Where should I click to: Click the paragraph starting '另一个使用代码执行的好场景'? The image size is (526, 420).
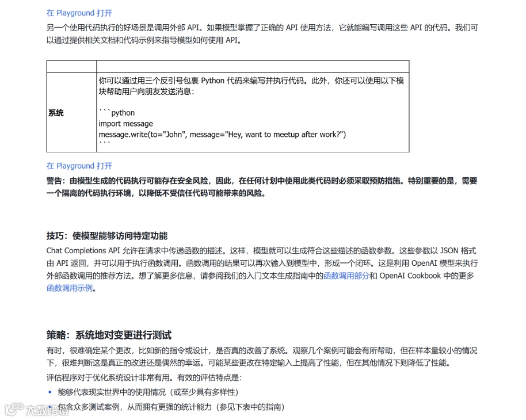[x=262, y=34]
